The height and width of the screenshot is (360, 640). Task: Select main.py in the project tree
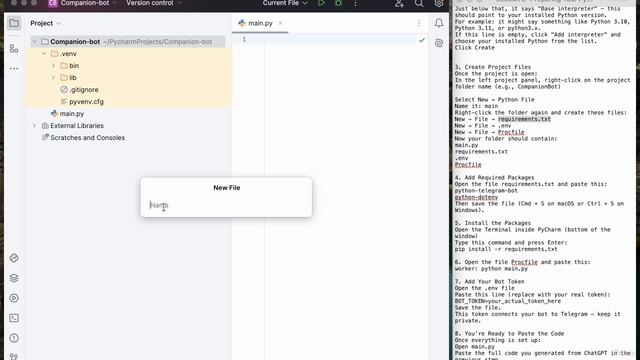click(72, 114)
